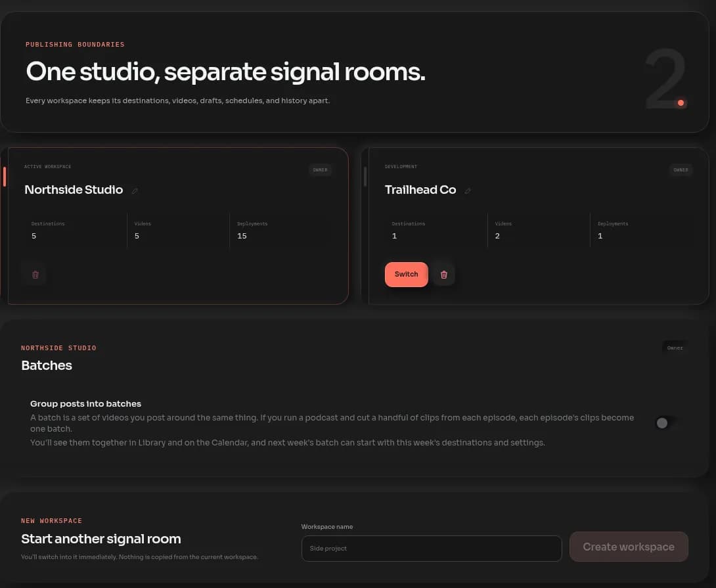This screenshot has width=716, height=588.
Task: Toggle Group posts into batches switch
Action: [666, 423]
